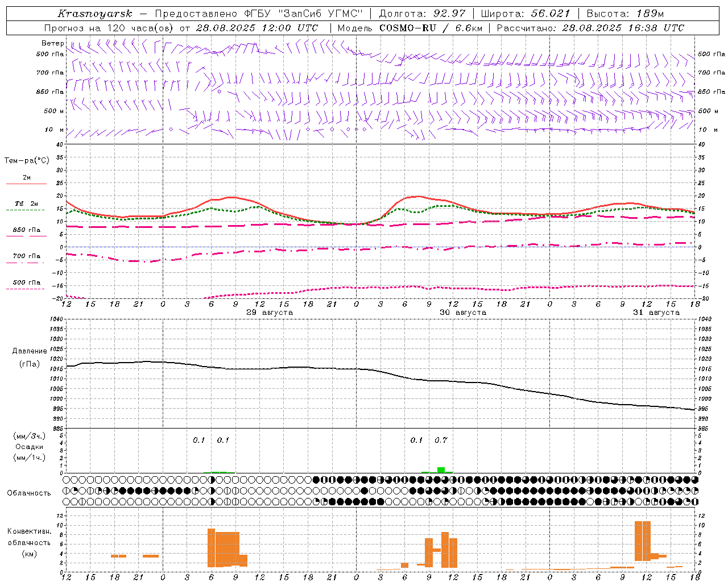Click the 'Конвективн.' convective cloud label
This screenshot has height=582, width=728.
(30, 531)
